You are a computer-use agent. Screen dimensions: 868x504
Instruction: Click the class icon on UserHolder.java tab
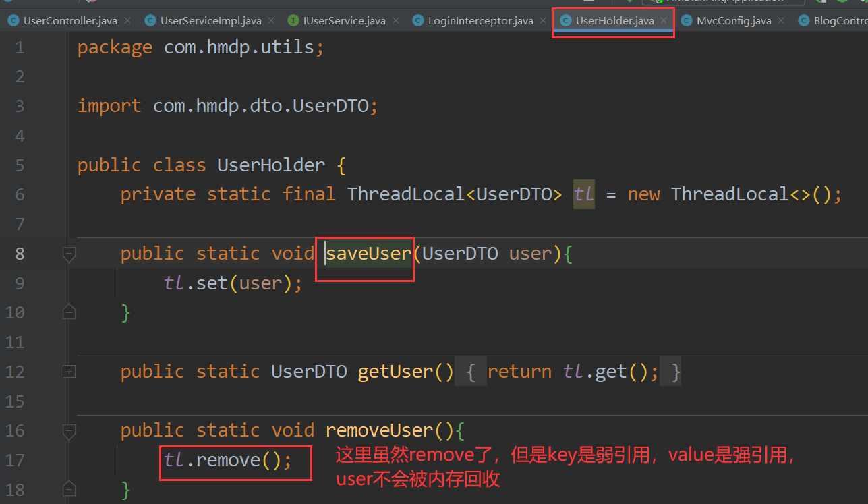click(x=565, y=21)
